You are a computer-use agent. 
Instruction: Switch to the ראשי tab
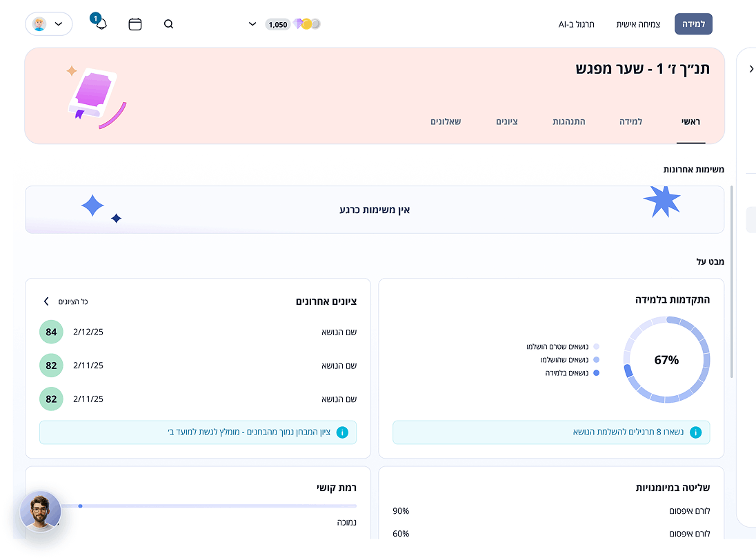click(690, 122)
